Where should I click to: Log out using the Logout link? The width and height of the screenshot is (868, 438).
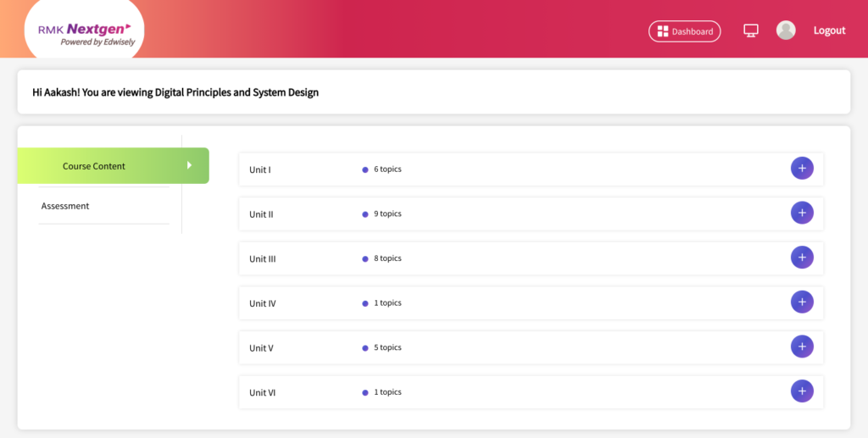point(829,30)
